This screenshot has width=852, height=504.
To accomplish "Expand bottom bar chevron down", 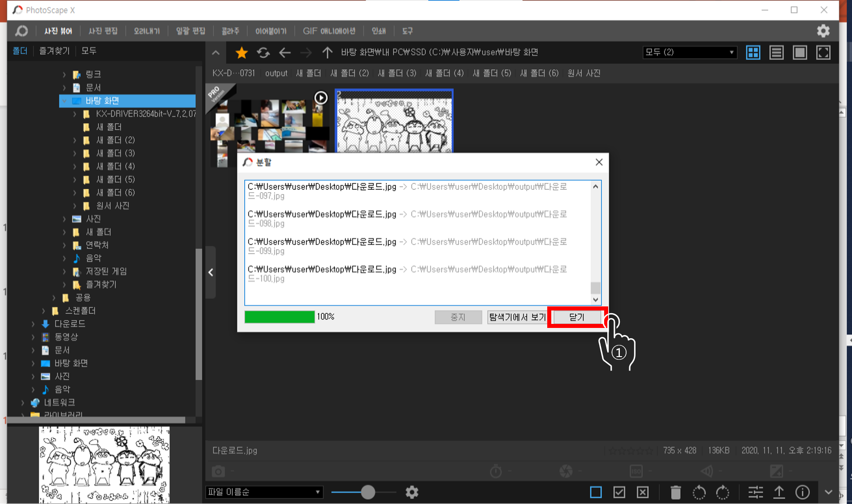I will (828, 492).
